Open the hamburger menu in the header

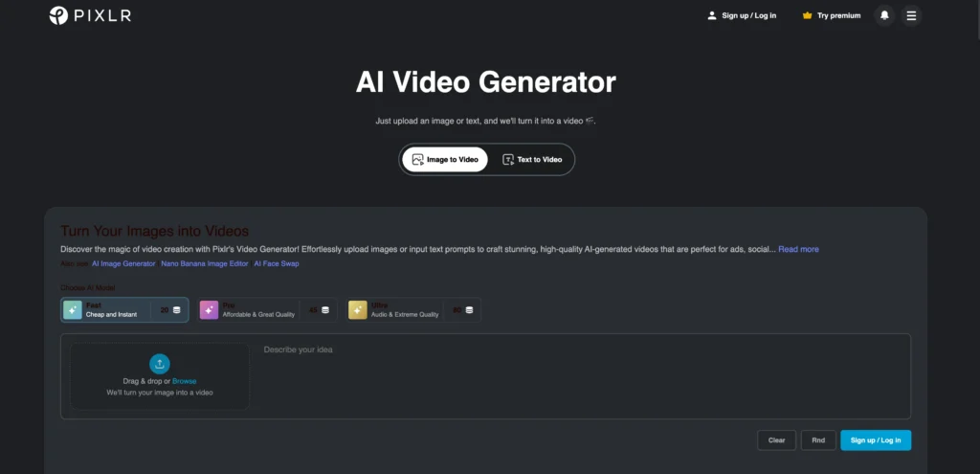coord(911,15)
